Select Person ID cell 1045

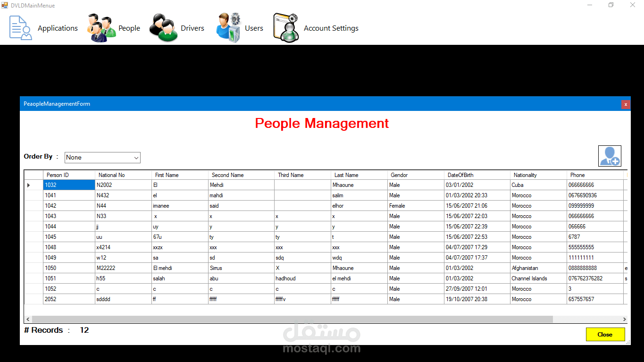[69, 237]
